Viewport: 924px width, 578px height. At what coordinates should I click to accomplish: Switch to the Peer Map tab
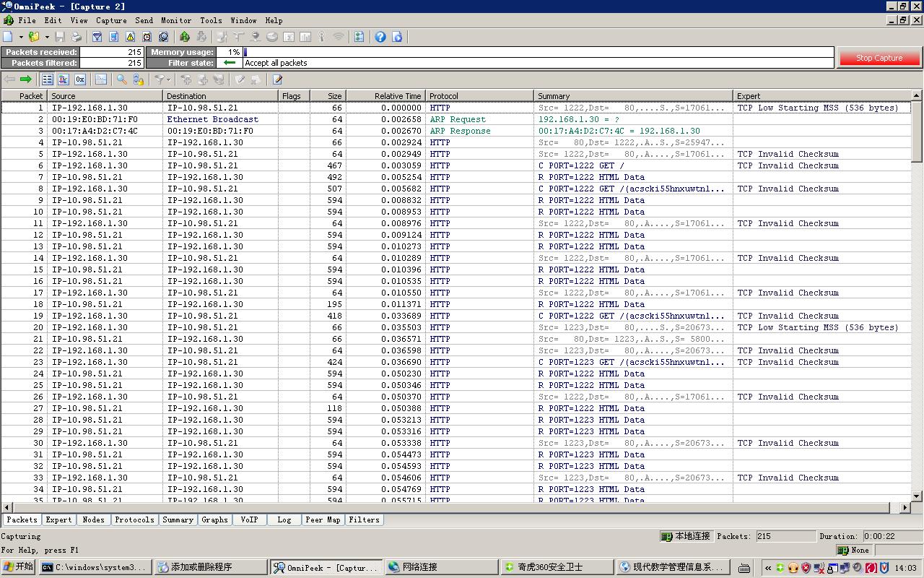click(x=323, y=519)
